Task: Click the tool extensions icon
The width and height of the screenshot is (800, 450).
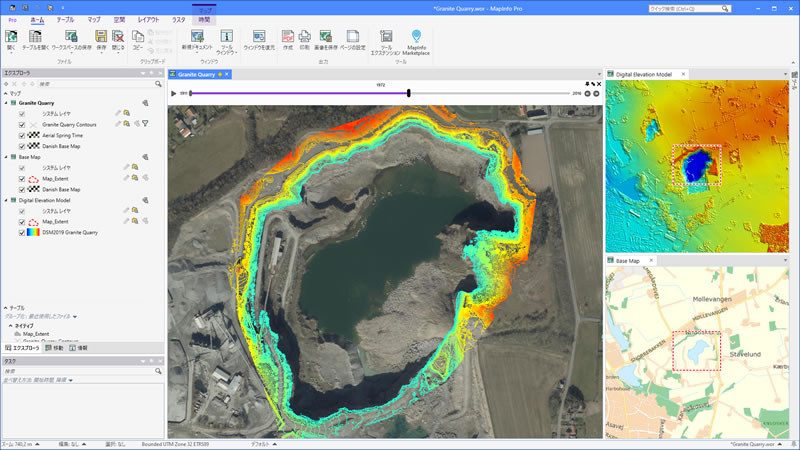Action: [x=386, y=42]
